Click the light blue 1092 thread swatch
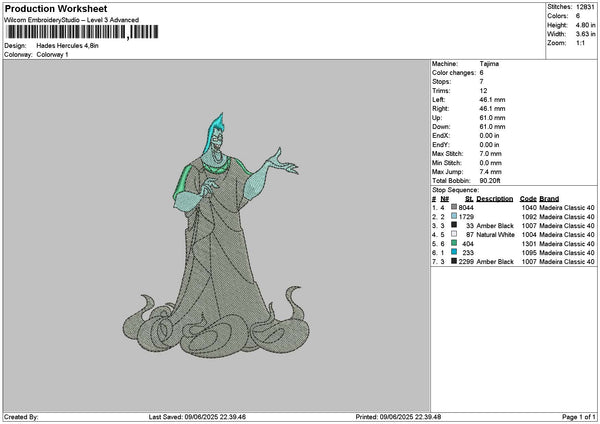The image size is (600, 424). pyautogui.click(x=454, y=216)
